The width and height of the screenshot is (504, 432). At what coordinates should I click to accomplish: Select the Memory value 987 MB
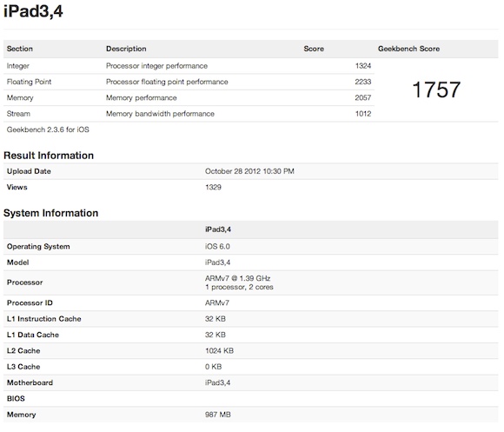pos(218,415)
